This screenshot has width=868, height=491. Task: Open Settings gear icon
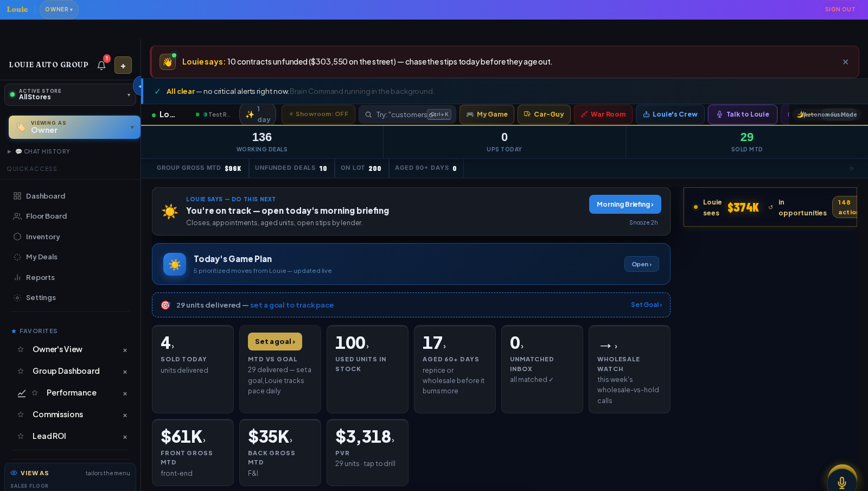(x=17, y=297)
